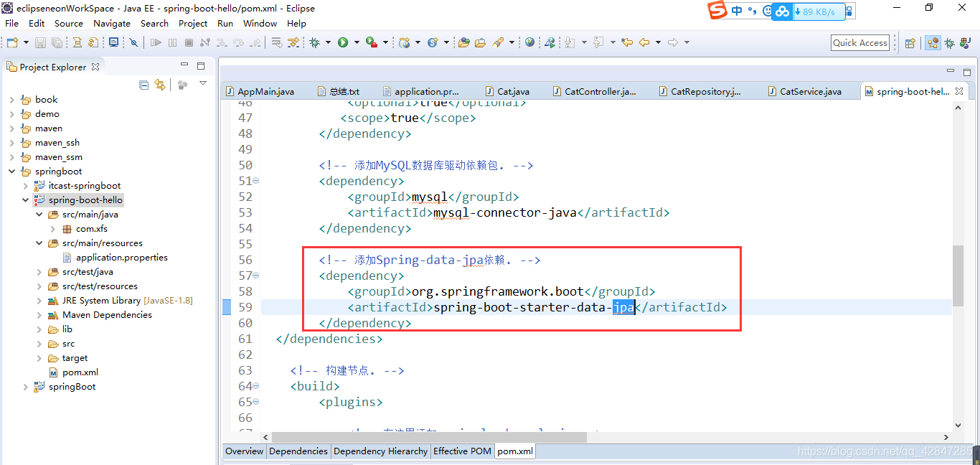This screenshot has width=980, height=465.
Task: Open the Debug dropdown arrow
Action: [x=328, y=42]
